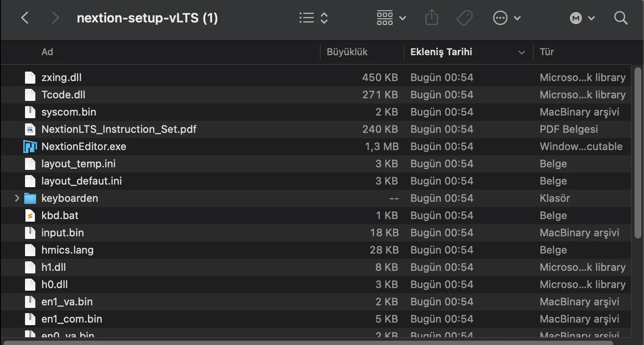Screen dimensions: 644x345
Task: Click the tag icon to edit tags
Action: pyautogui.click(x=465, y=18)
